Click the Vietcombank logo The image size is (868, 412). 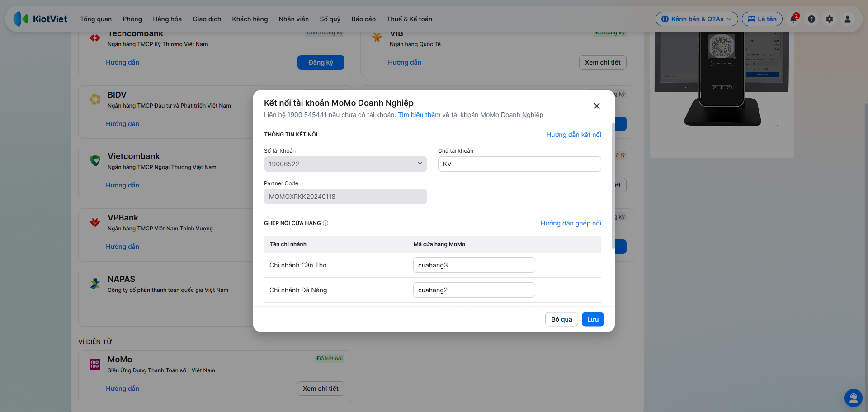tap(95, 161)
